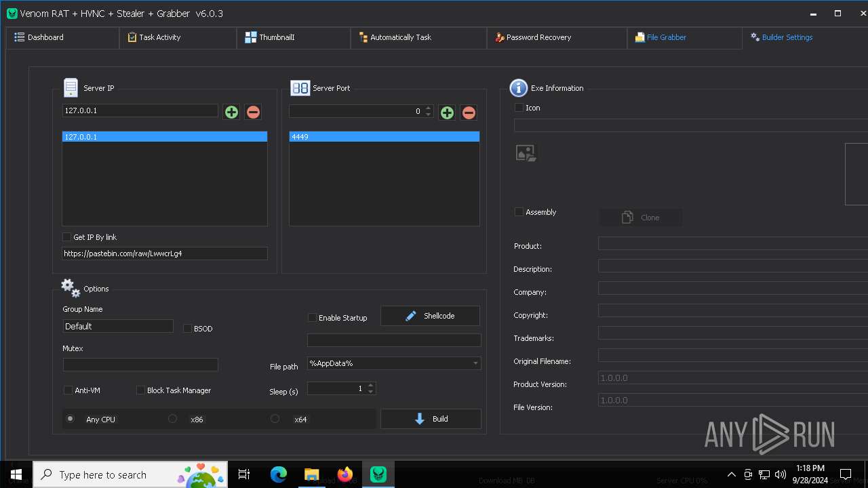Screen dimensions: 868x488
Task: Choose the x86 architecture option
Action: (x=172, y=419)
